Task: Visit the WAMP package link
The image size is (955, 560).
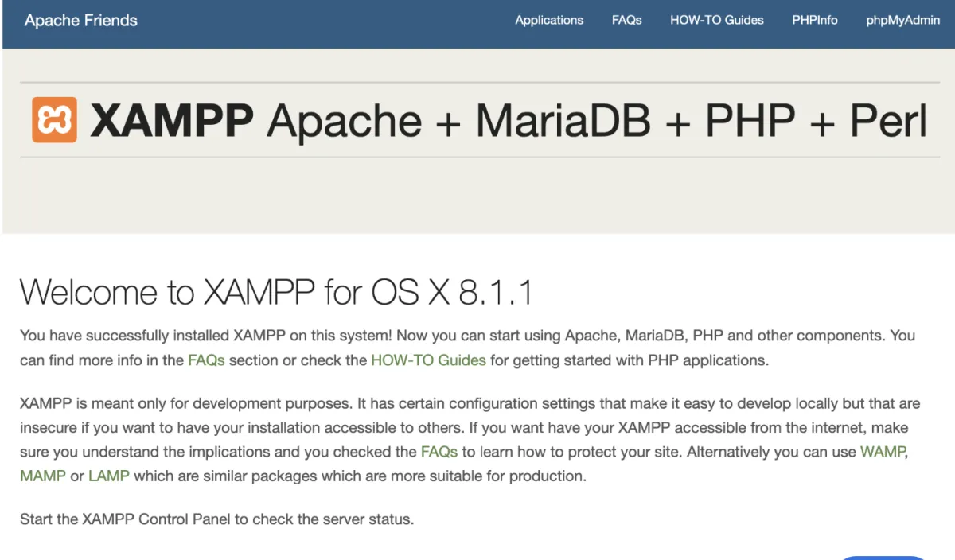Action: pyautogui.click(x=883, y=452)
